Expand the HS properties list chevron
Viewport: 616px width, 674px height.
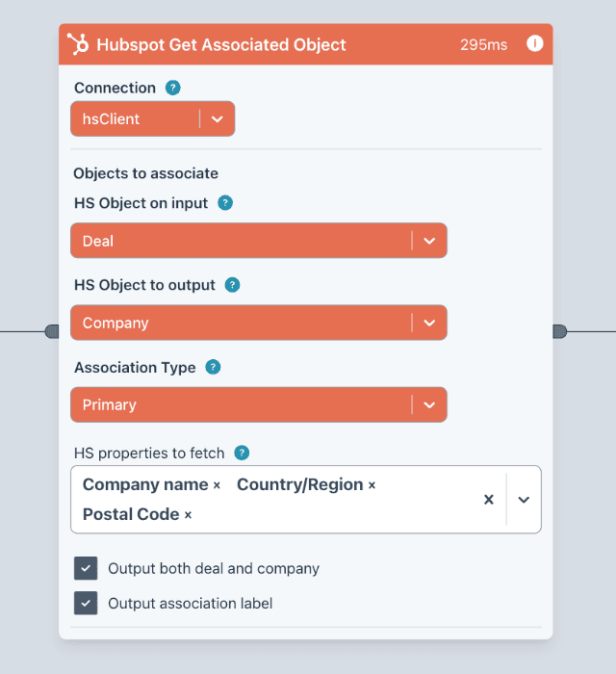[524, 500]
